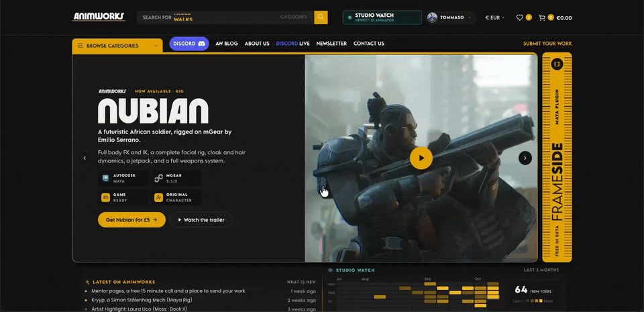Open About Us menu item
Screen dimensions: 644x312
coord(257,44)
